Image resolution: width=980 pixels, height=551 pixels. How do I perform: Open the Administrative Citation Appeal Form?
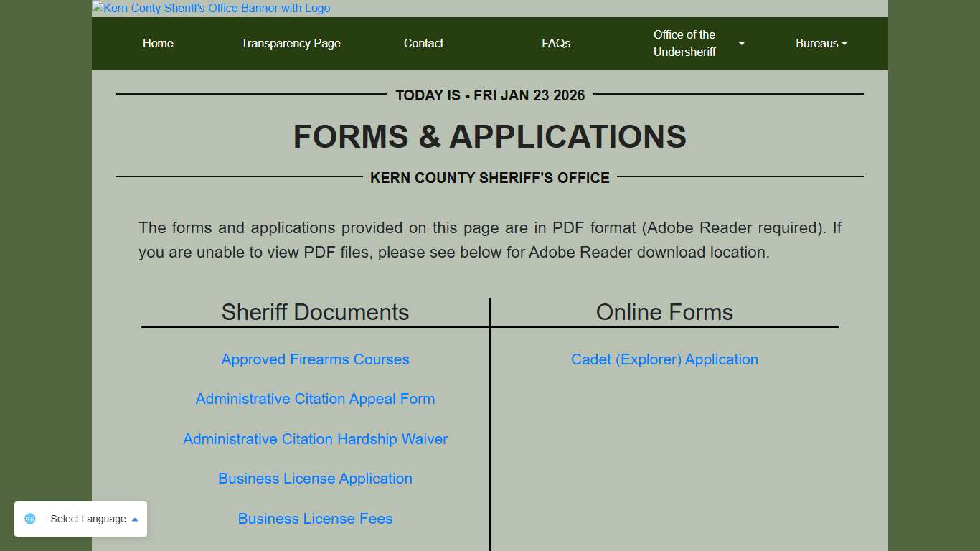315,399
